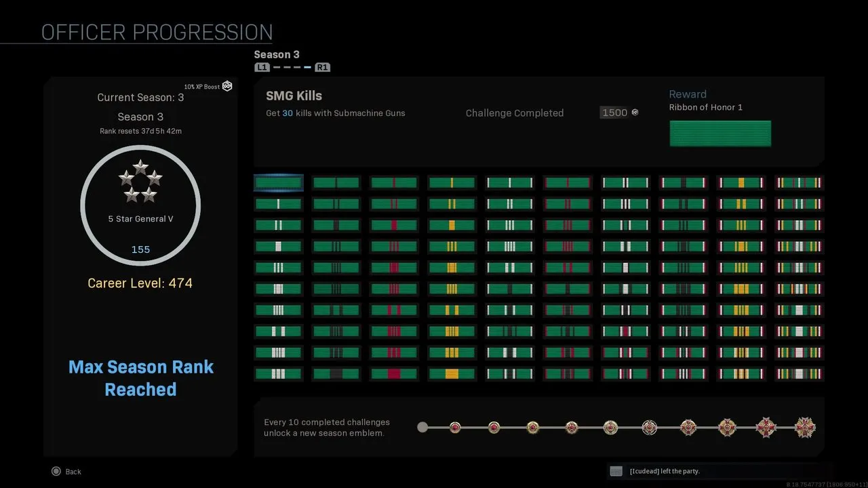
Task: Click the Current Season: 3 label
Action: (x=140, y=98)
